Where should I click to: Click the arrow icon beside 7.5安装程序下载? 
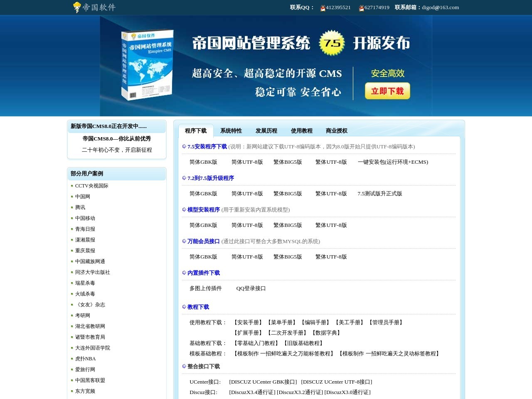pos(183,146)
